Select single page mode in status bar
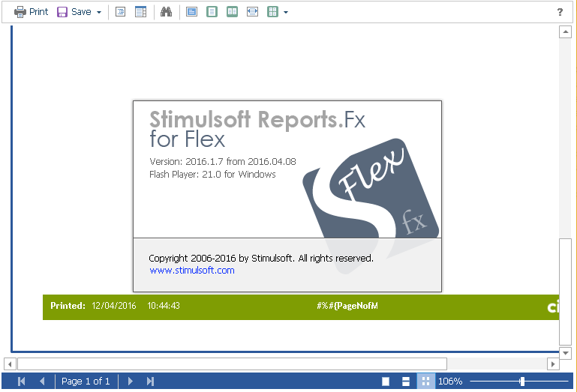 386,382
